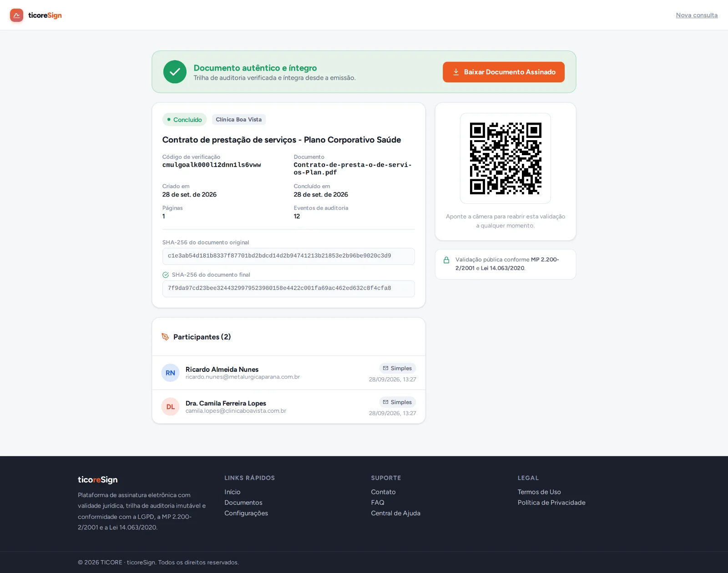Open Nova consulta link
This screenshot has height=573, width=728.
[x=697, y=15]
